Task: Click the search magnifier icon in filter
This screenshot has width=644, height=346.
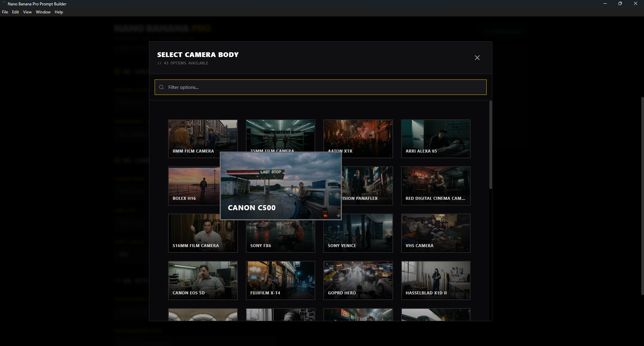Action: coord(161,87)
